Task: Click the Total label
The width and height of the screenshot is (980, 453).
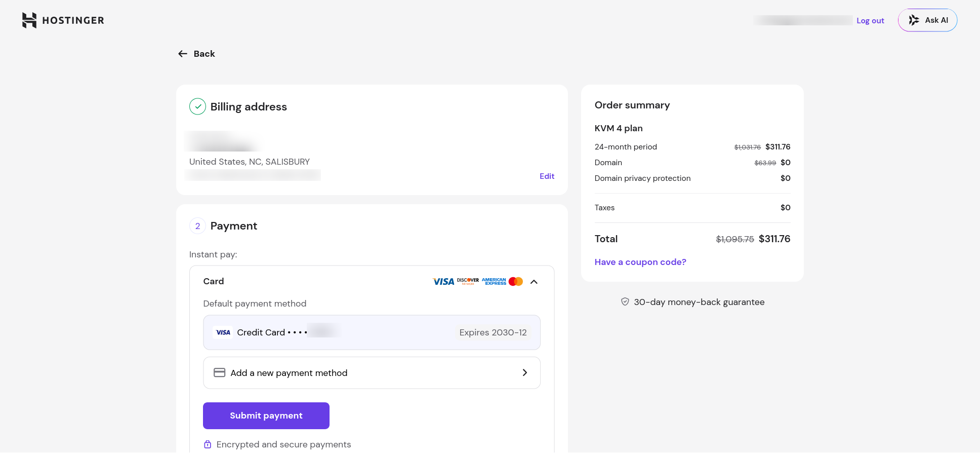Action: click(x=606, y=239)
